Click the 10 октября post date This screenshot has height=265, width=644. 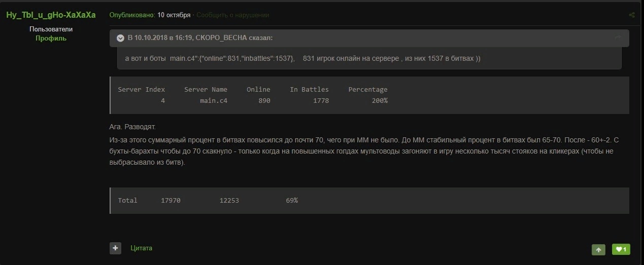[x=174, y=15]
